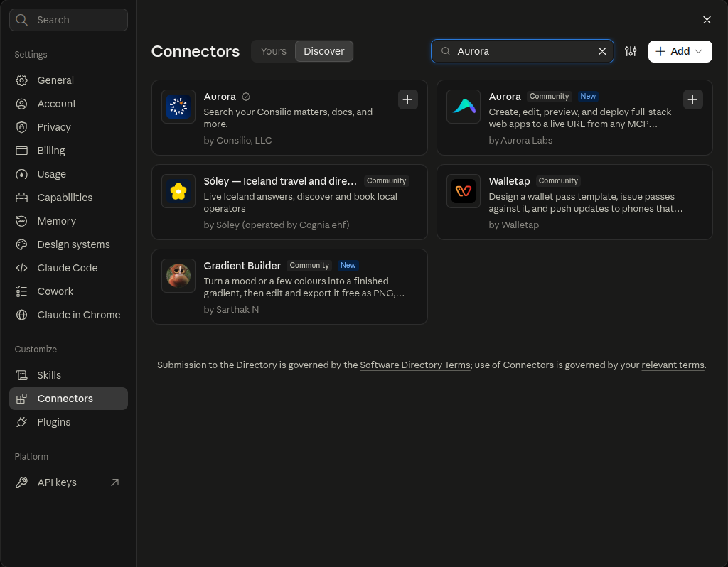The height and width of the screenshot is (567, 728).
Task: Focus the sidebar Search field
Action: pyautogui.click(x=68, y=20)
